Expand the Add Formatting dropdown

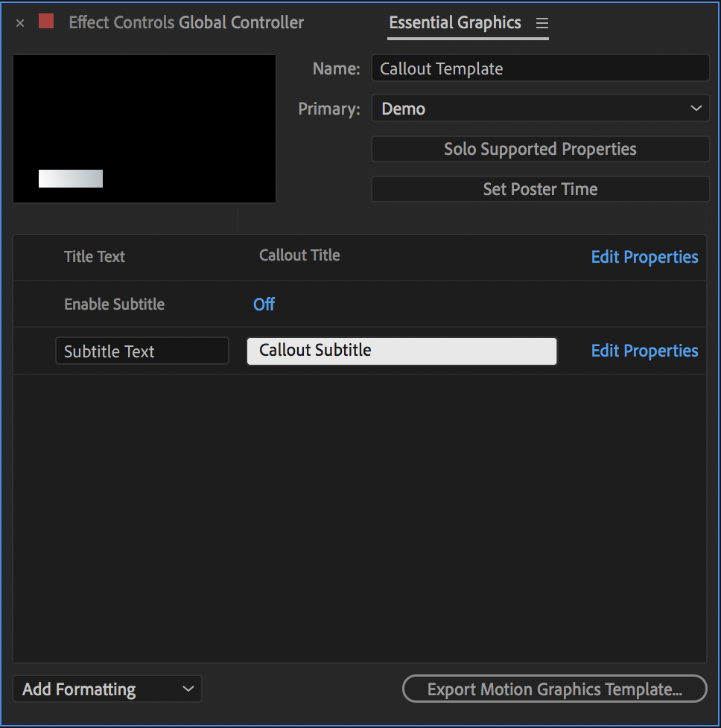(107, 689)
